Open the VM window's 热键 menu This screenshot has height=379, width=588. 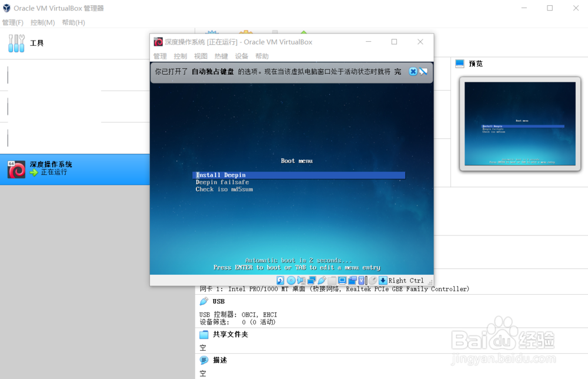pyautogui.click(x=221, y=56)
